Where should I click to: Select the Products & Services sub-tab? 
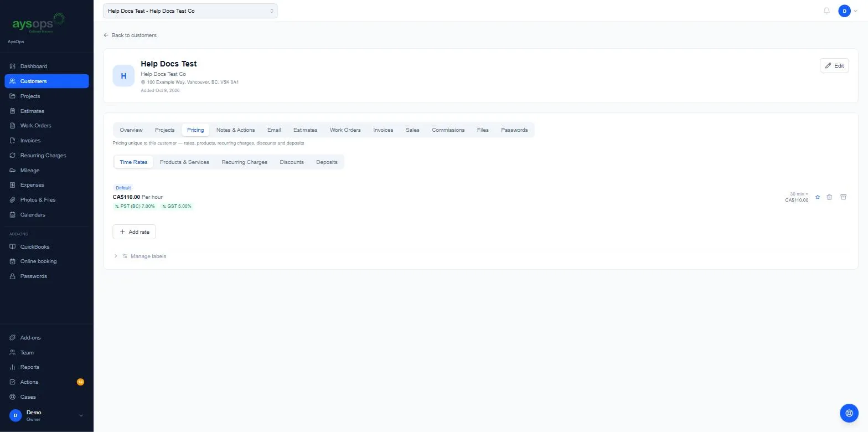pos(184,162)
